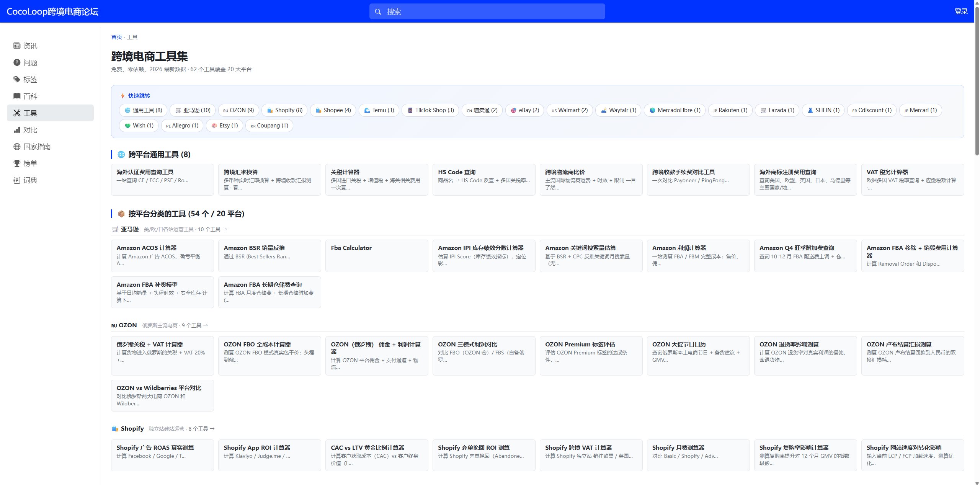Click the globe icon beside 国家指南

tap(17, 147)
